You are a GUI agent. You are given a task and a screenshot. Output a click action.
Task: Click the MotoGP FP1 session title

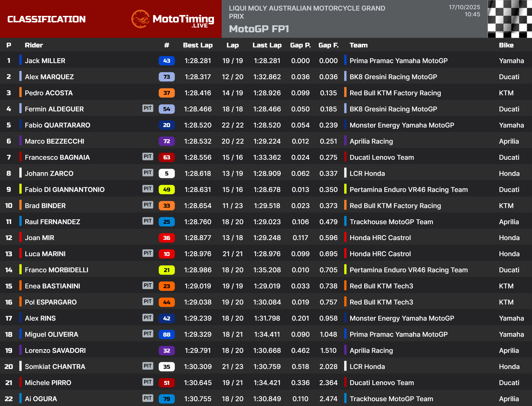[259, 29]
